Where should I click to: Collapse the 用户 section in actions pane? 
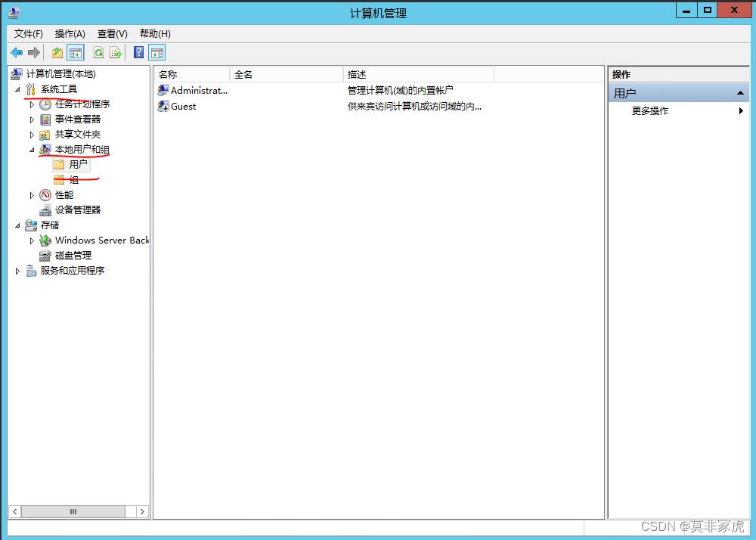click(740, 93)
